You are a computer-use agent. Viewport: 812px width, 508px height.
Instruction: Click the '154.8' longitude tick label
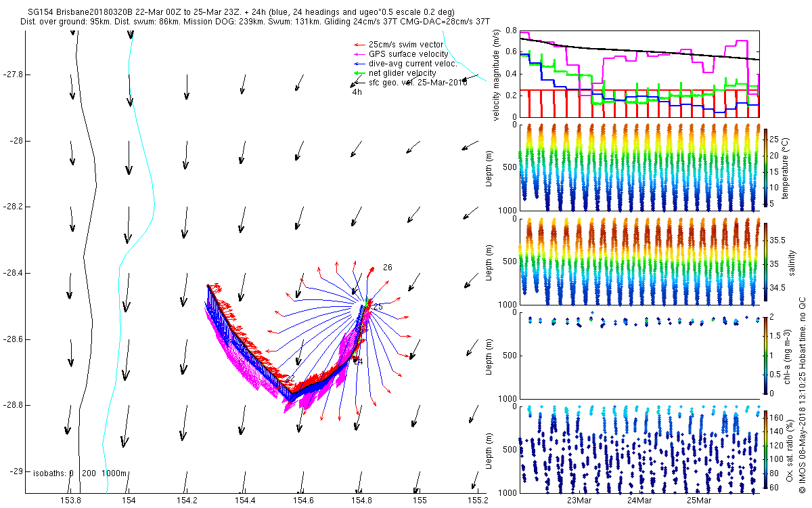click(x=361, y=501)
